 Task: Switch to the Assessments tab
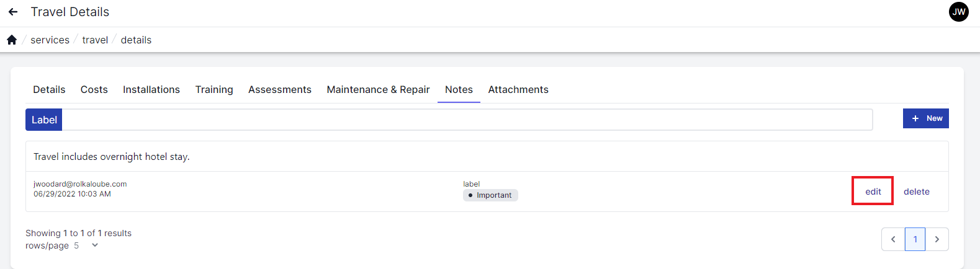coord(280,90)
